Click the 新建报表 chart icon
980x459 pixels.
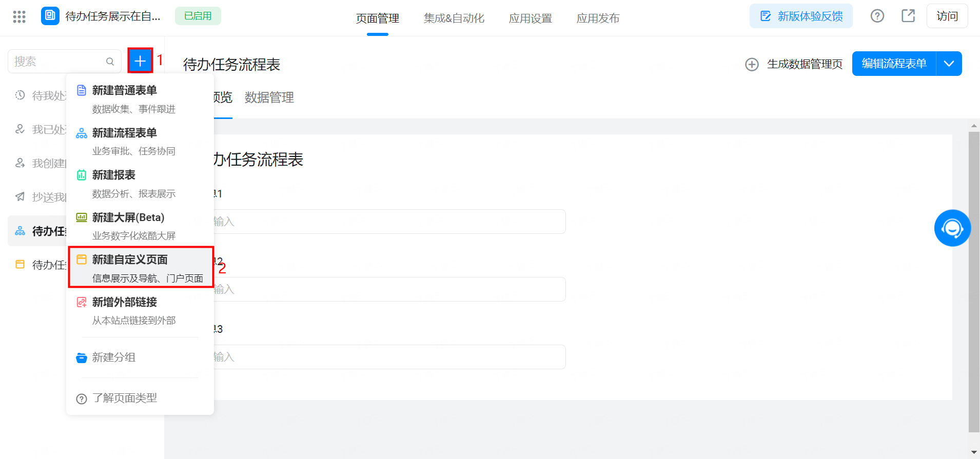click(x=82, y=175)
